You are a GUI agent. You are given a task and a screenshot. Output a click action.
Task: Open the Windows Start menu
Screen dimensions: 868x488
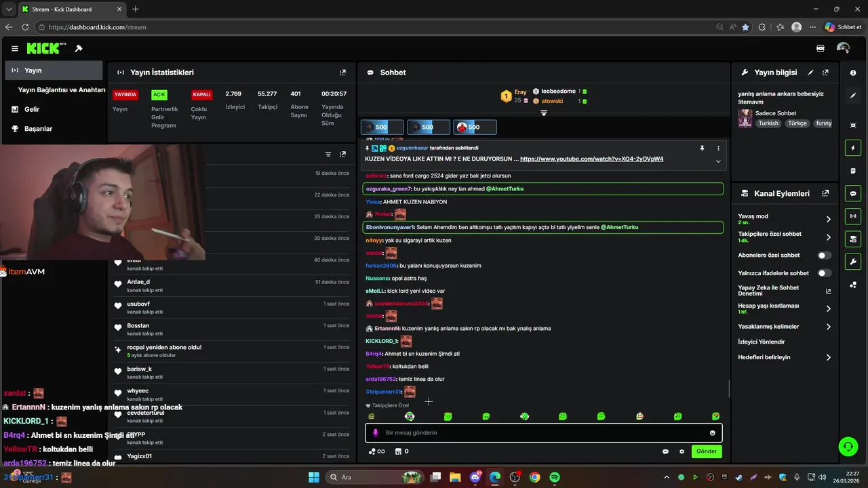[314, 477]
